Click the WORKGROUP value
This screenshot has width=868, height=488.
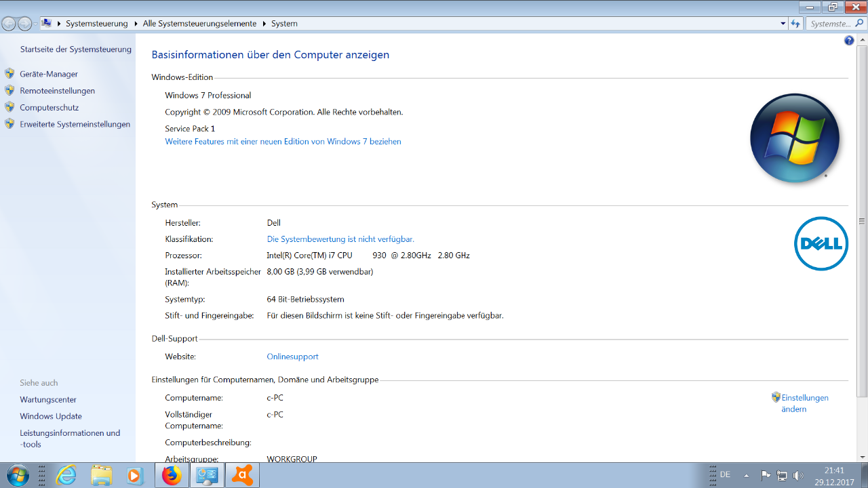coord(292,459)
